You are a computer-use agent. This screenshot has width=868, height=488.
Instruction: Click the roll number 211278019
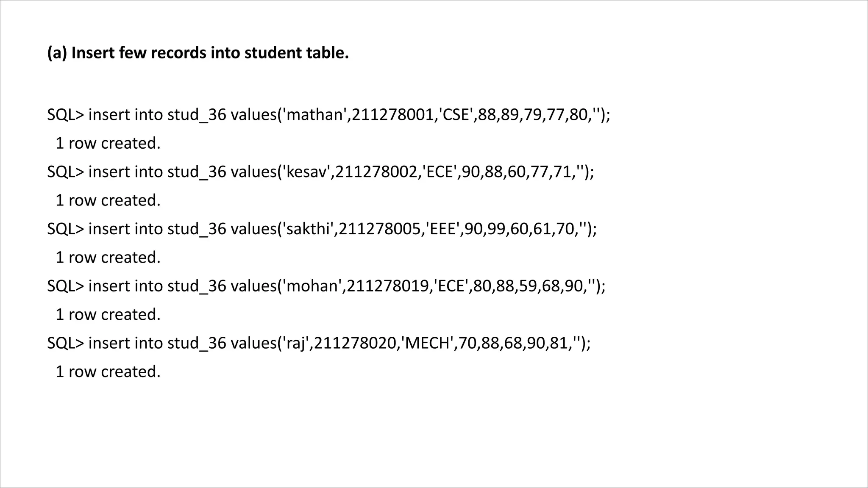[x=387, y=286]
